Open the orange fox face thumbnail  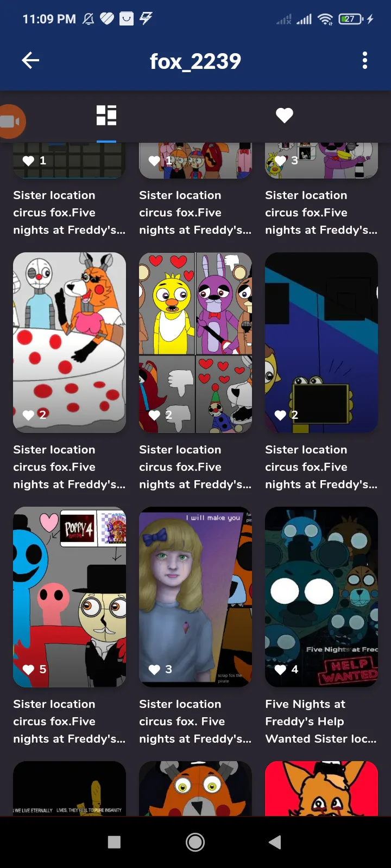point(195,788)
